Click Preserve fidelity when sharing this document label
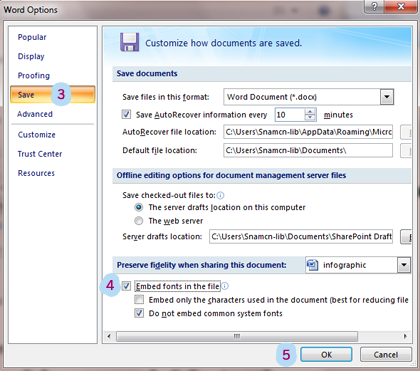Viewport: 420px width, 371px height. (x=201, y=265)
